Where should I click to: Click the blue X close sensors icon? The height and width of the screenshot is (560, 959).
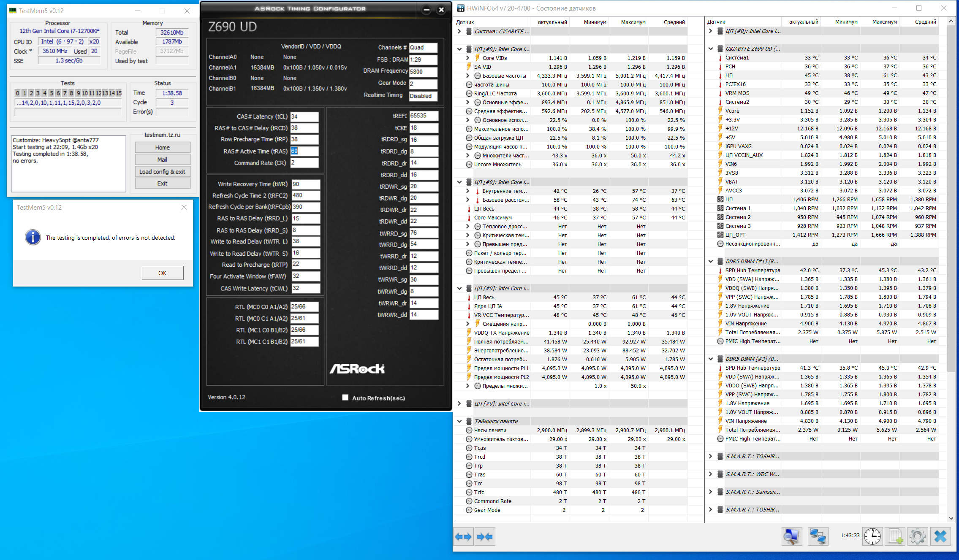pos(940,537)
